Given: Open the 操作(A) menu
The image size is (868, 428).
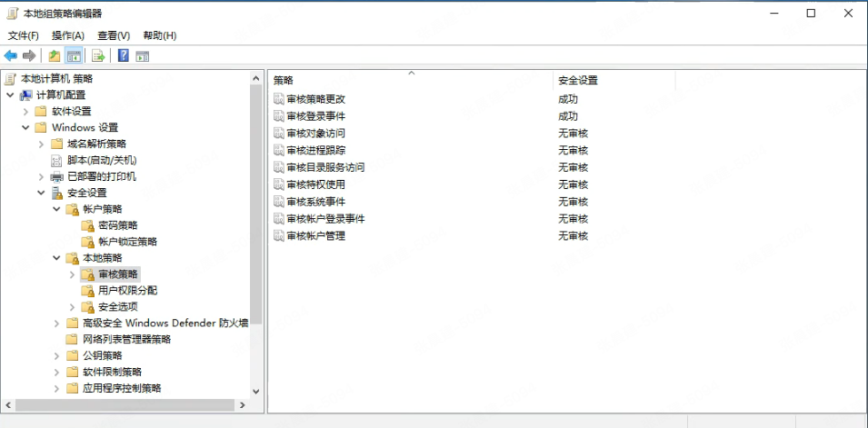Looking at the screenshot, I should click(68, 35).
